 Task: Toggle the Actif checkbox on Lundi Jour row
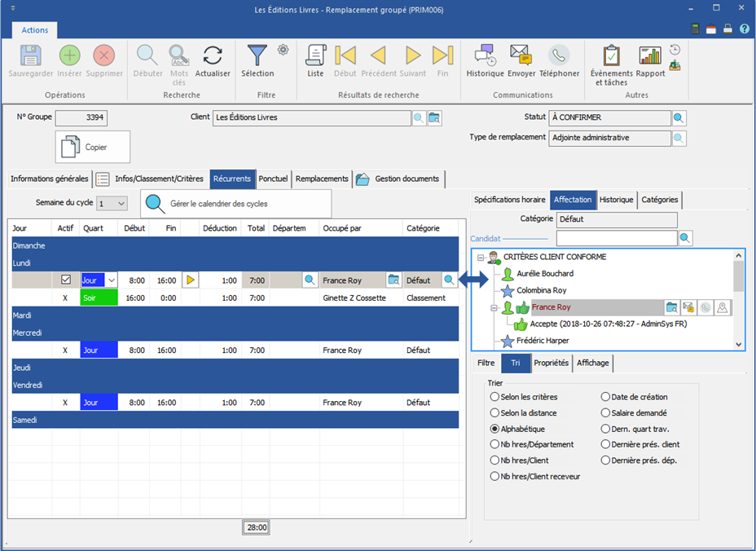click(x=65, y=280)
